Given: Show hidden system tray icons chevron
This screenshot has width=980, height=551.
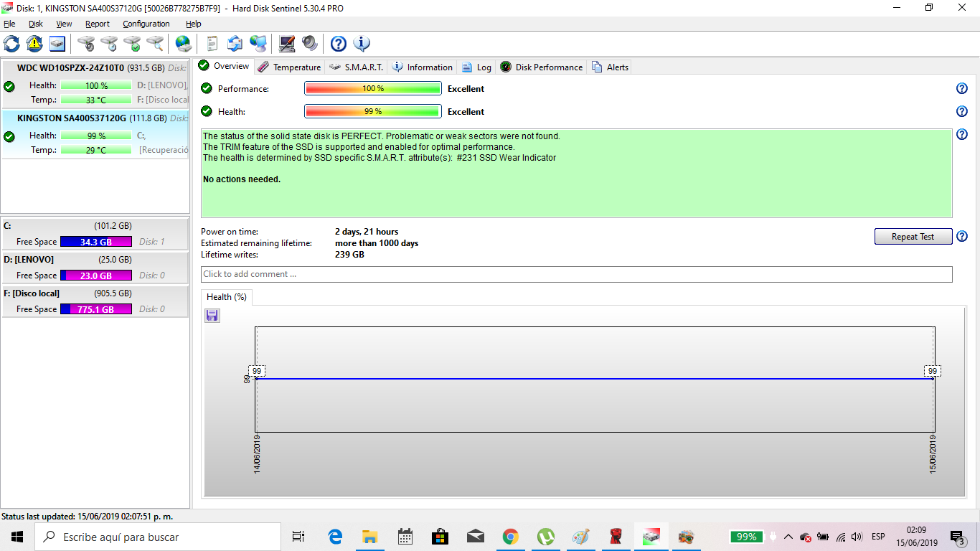Looking at the screenshot, I should [x=788, y=537].
